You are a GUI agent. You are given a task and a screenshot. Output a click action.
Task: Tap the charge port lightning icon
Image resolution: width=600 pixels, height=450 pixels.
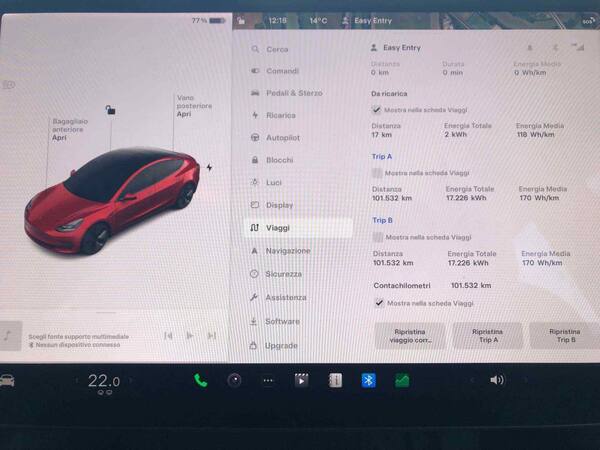(209, 167)
